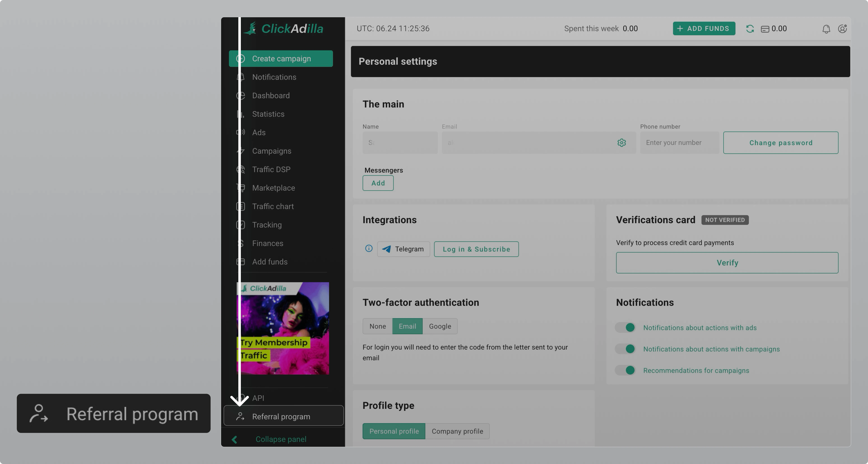The width and height of the screenshot is (868, 464).
Task: Disable notifications about actions with campaigns
Action: [625, 349]
